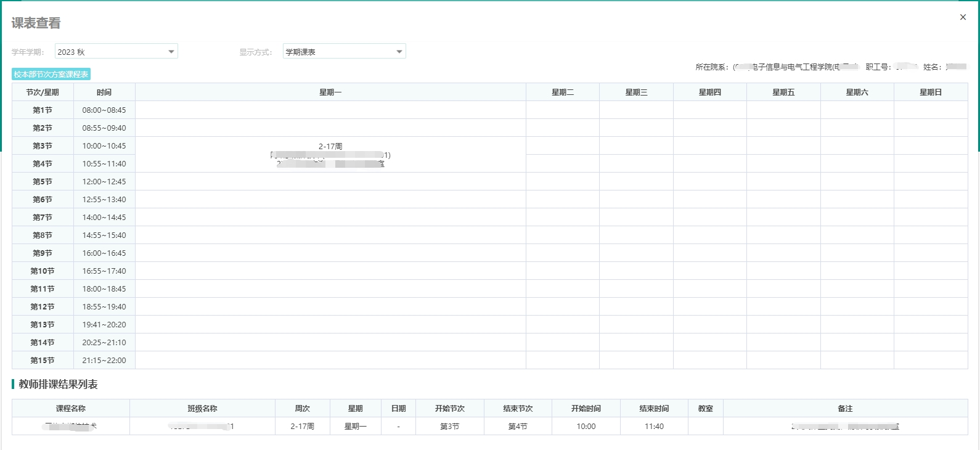The image size is (980, 450).
Task: Click the 10:55~11:40 time cell
Action: tap(104, 163)
